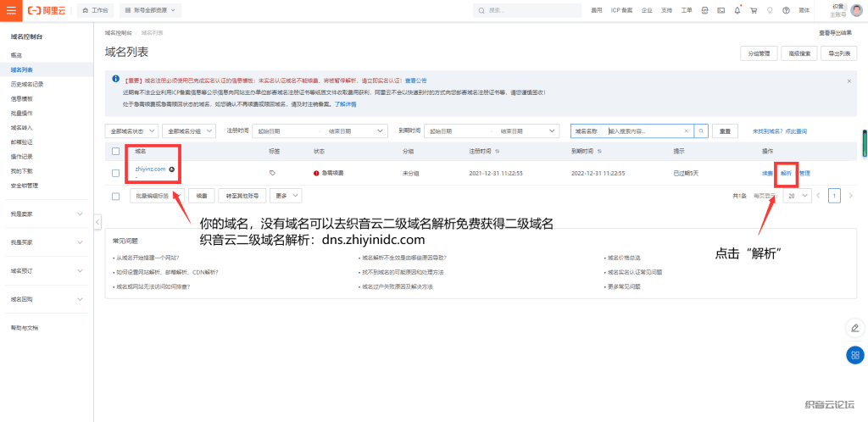
Task: Open 域名转入 in the sidebar
Action: point(21,127)
